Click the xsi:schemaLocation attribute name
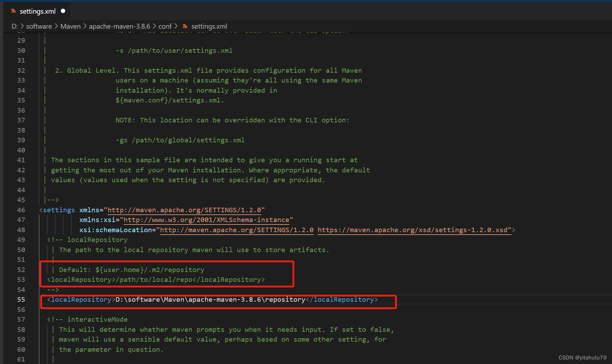 (x=115, y=230)
